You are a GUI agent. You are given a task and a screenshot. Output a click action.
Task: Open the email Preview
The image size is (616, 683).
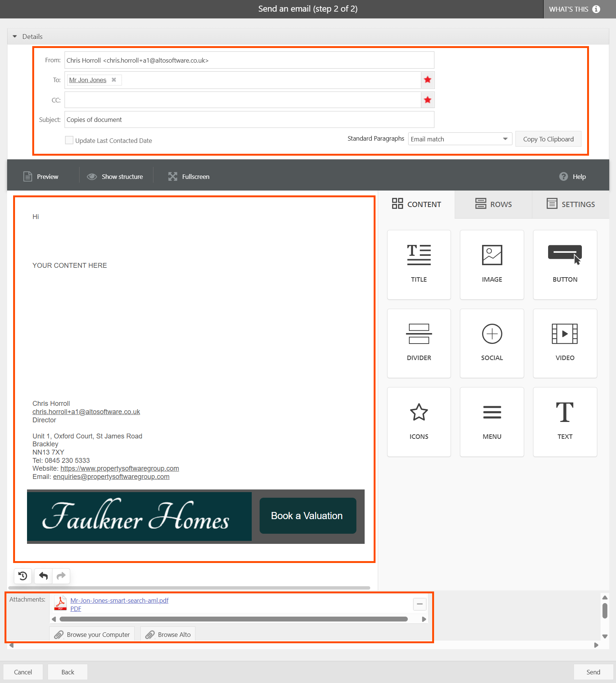coord(41,177)
